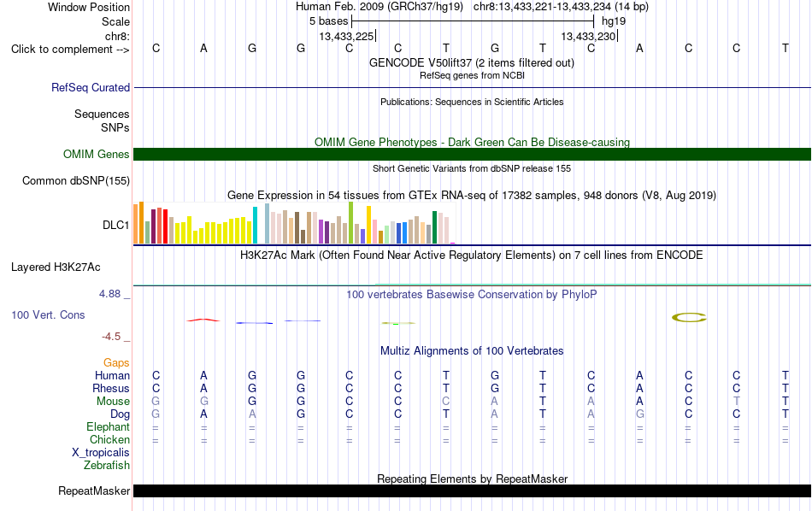Click the 13,433,225 ruler coordinate
Viewport: 812px width, 511px height.
tap(346, 36)
